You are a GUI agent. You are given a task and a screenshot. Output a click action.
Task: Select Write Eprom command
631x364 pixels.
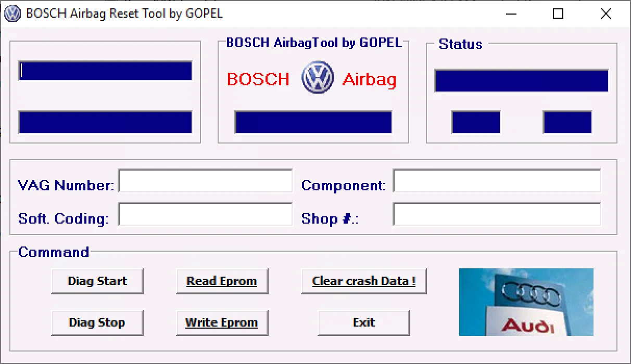point(222,322)
